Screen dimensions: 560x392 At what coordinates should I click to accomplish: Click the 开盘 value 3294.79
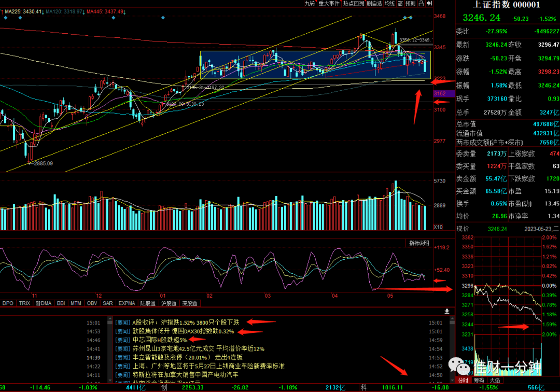tap(549, 58)
